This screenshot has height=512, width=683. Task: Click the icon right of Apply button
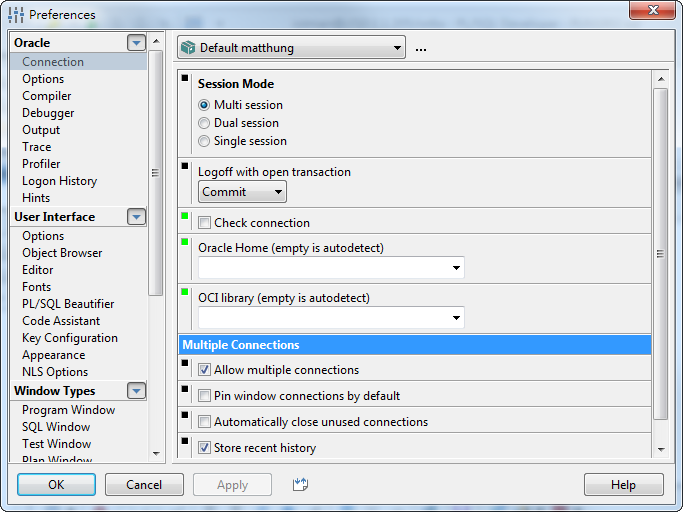click(299, 485)
